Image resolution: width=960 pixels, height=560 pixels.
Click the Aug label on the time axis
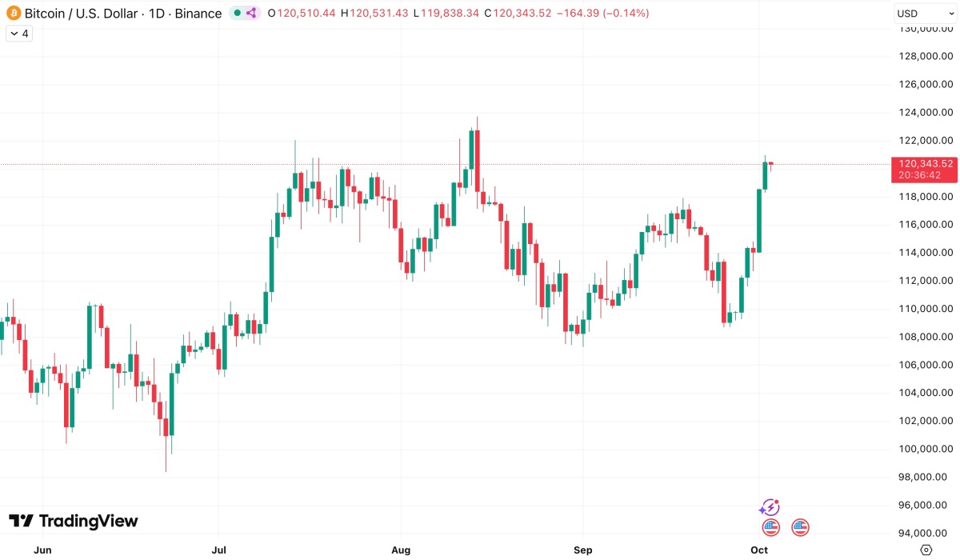(401, 550)
